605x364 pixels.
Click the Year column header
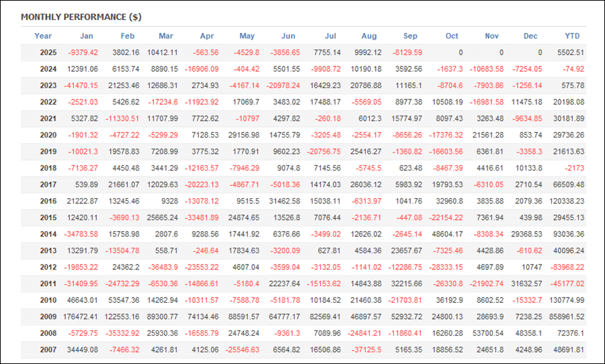tap(43, 36)
